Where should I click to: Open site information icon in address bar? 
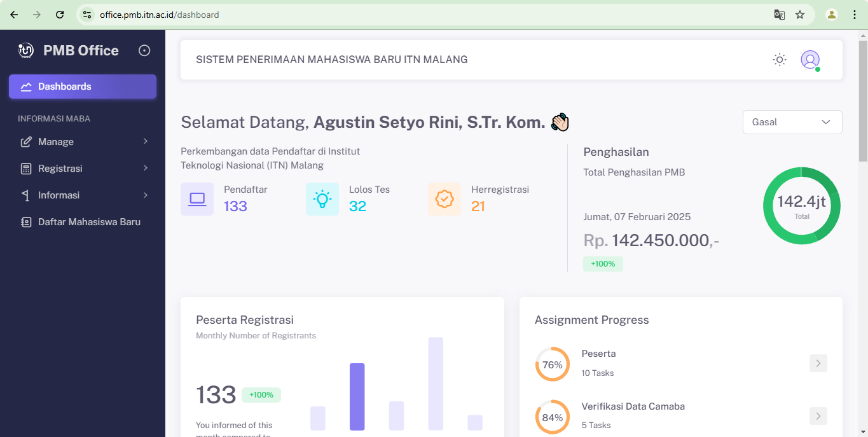(88, 15)
